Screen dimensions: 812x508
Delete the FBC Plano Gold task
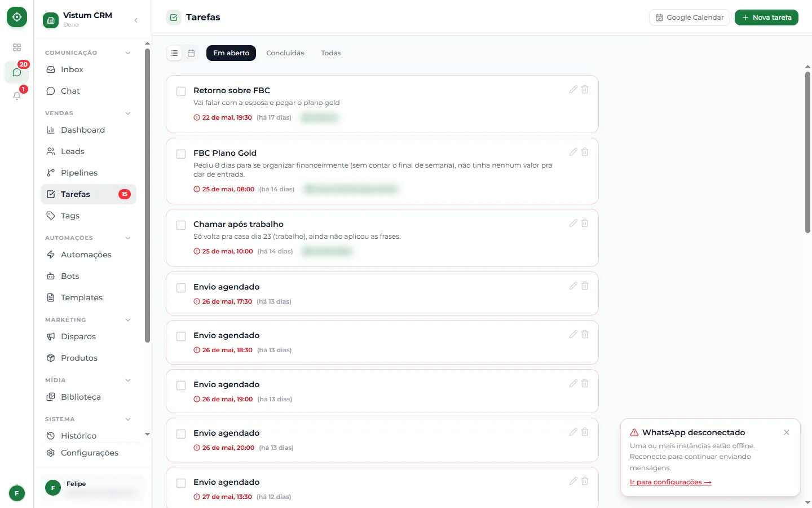coord(585,152)
